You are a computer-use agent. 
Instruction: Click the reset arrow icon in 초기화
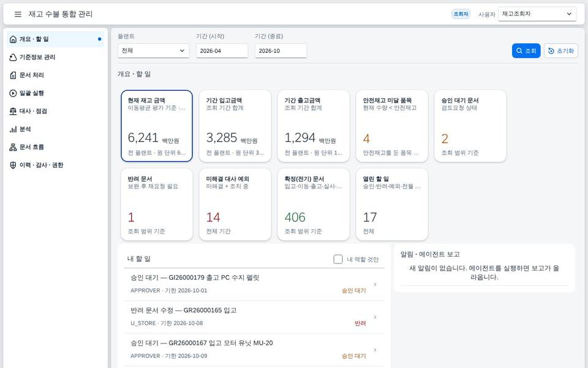click(x=551, y=51)
